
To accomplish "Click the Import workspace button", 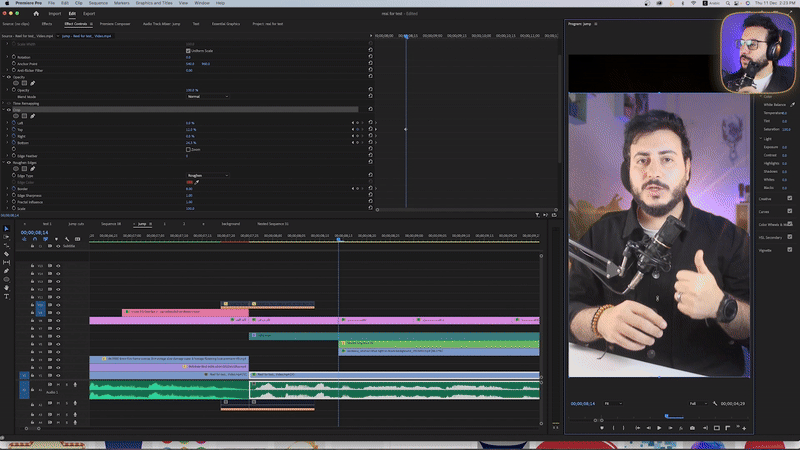I will tap(55, 13).
